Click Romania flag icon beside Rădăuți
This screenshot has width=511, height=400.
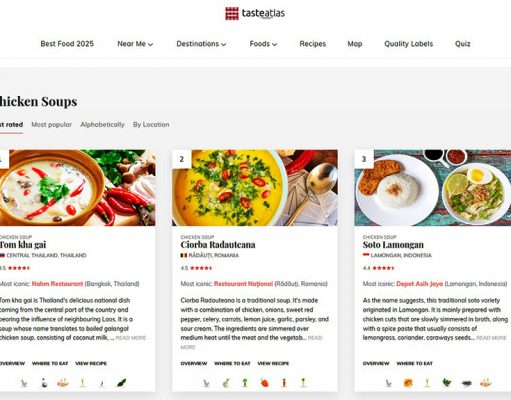[x=183, y=255]
